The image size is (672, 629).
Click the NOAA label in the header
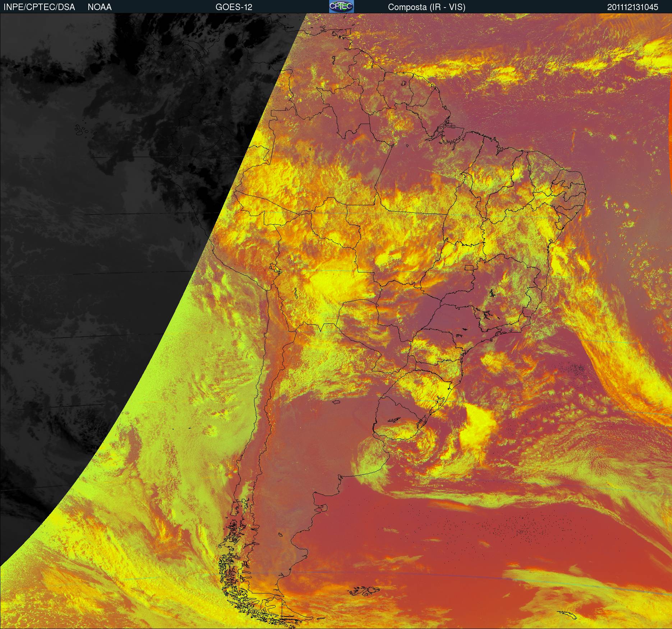click(x=100, y=7)
